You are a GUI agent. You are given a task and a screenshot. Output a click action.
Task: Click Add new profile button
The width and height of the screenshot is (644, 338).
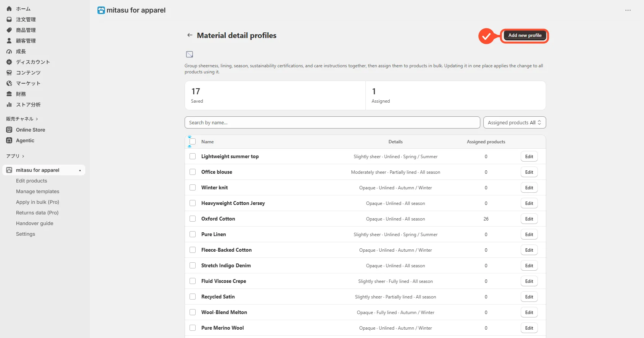pos(525,35)
